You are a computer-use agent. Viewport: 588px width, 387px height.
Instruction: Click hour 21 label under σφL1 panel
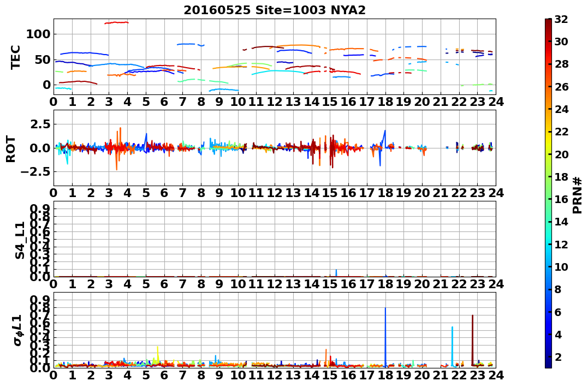tap(441, 376)
